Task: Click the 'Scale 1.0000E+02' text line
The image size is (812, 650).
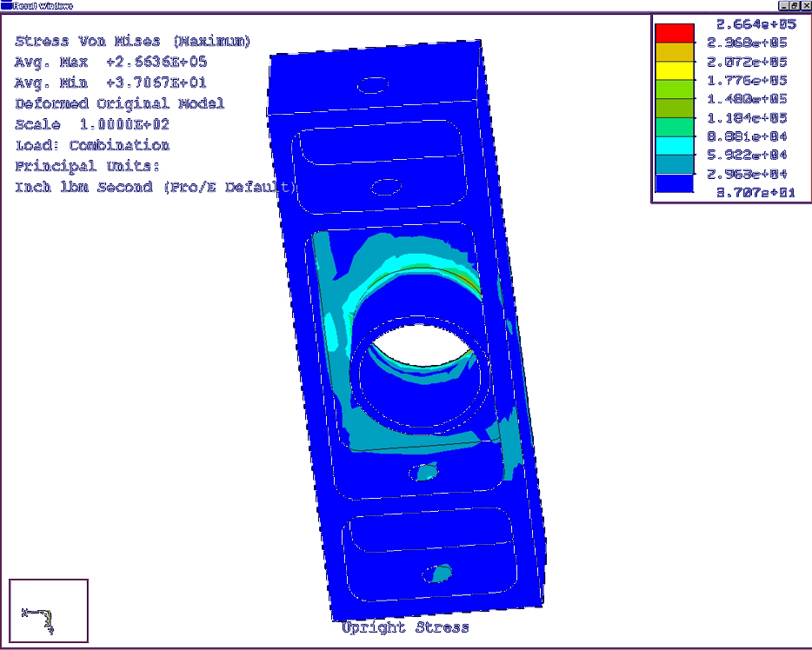Action: (92, 124)
